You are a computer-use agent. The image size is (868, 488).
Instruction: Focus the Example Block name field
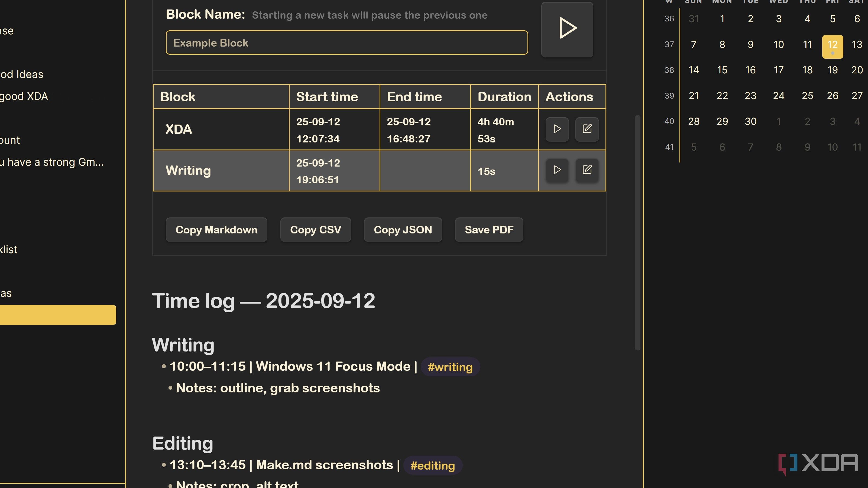pos(347,43)
